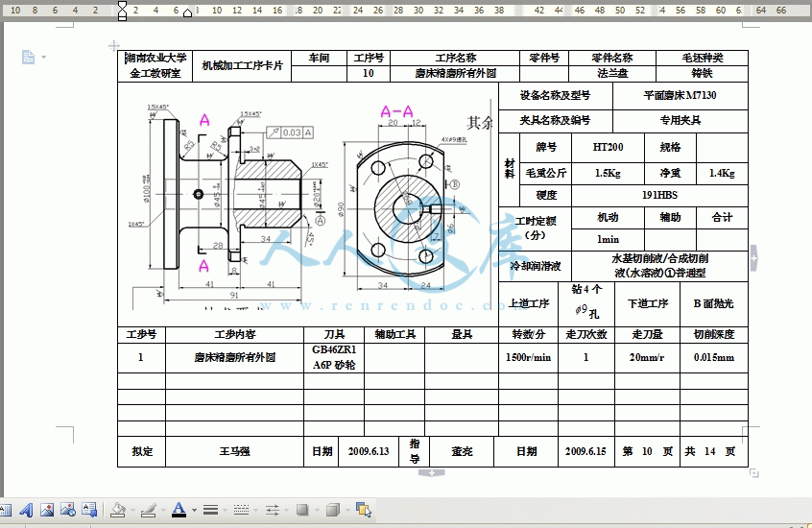Expand the shadow style dropdown arrow

317,511
